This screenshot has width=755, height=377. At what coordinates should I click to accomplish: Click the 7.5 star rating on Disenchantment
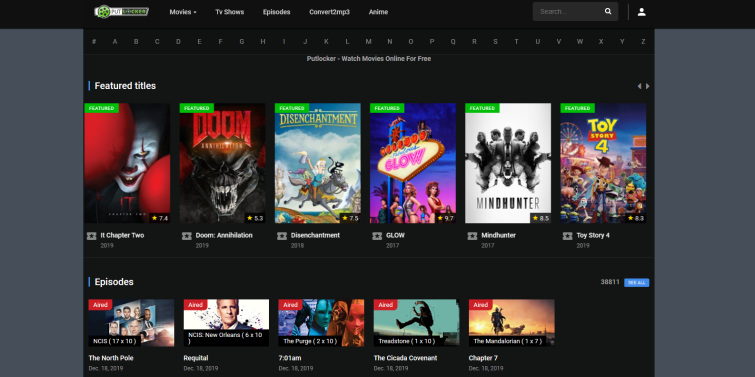click(x=350, y=218)
